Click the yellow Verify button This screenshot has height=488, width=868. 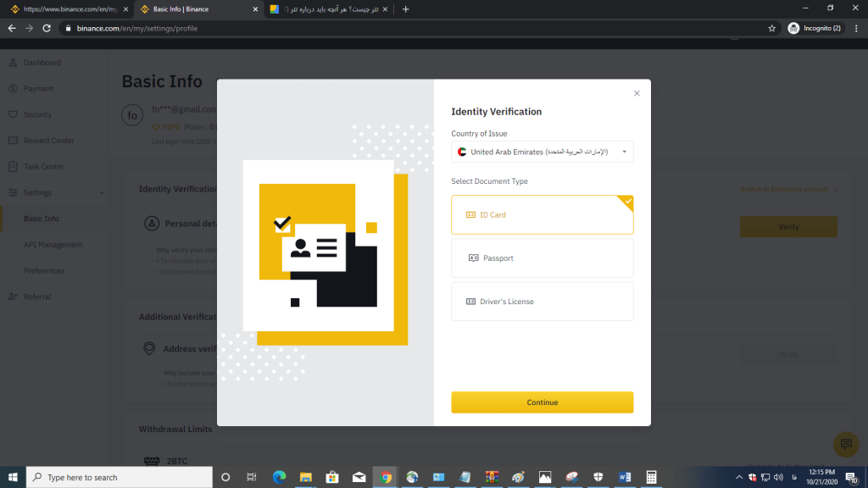[788, 227]
